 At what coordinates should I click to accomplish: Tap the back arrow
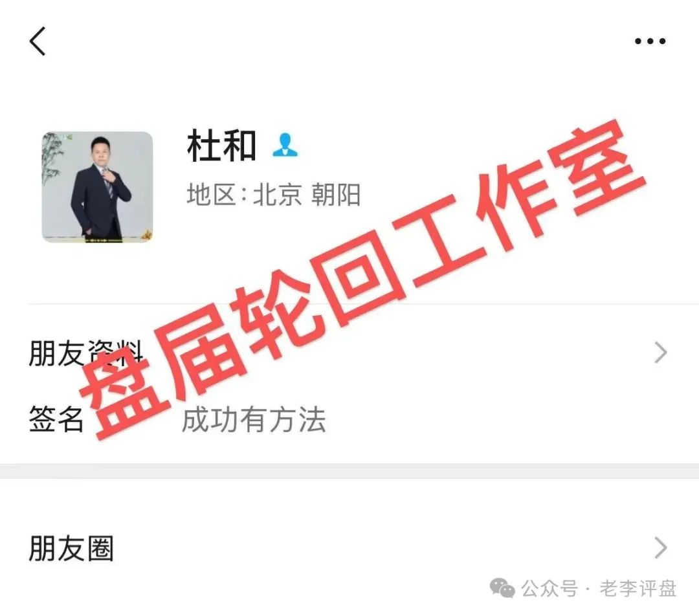38,41
